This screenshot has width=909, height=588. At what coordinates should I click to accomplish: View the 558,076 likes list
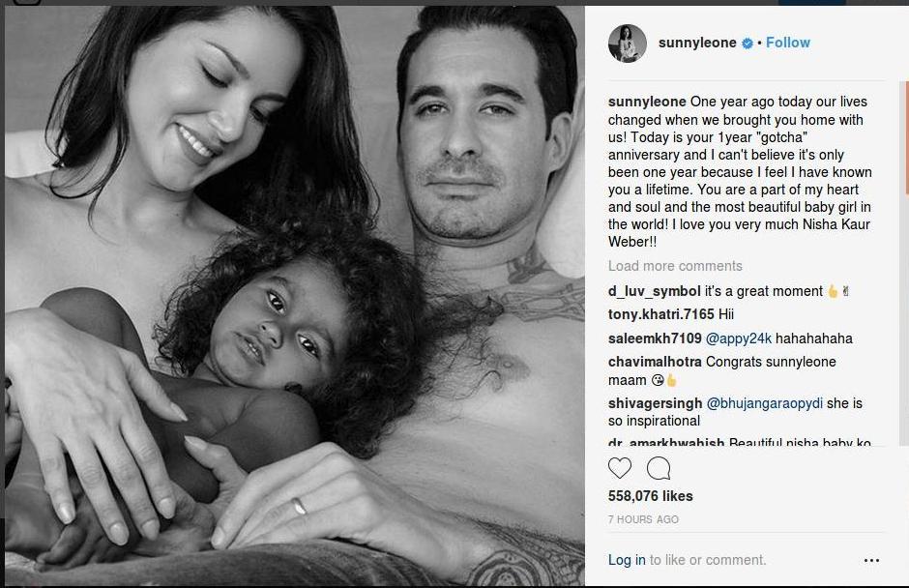point(651,496)
